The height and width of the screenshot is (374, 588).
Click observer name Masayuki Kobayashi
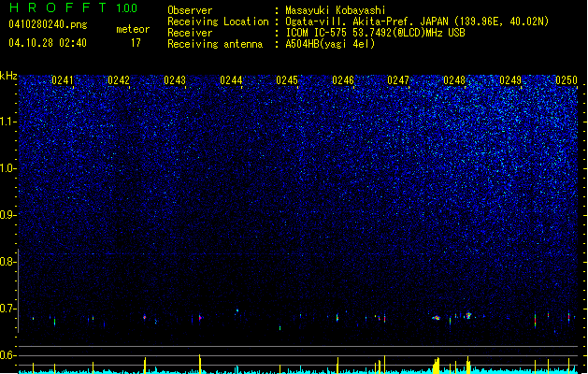pyautogui.click(x=336, y=10)
